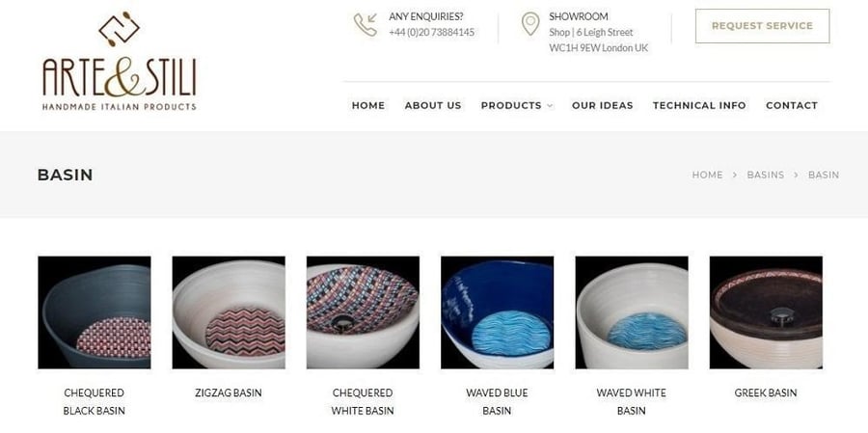
Task: Select Technical Info in navigation
Action: click(x=699, y=105)
